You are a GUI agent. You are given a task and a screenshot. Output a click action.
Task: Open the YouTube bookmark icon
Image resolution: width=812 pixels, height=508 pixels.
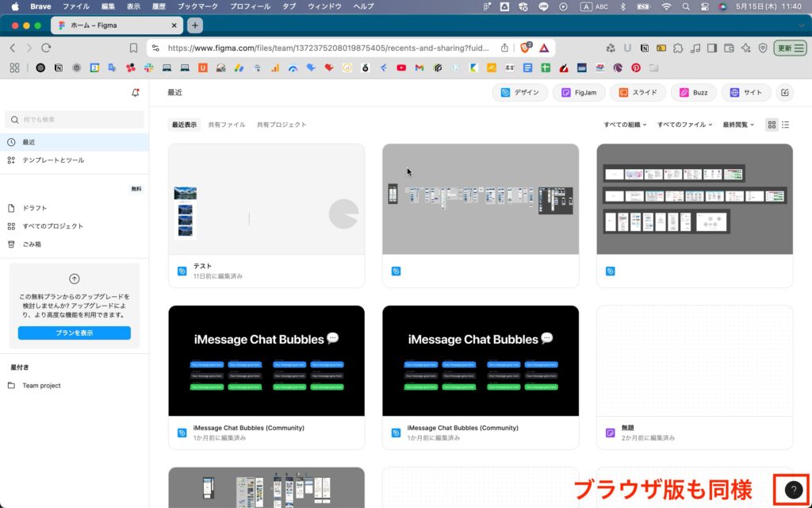(401, 68)
